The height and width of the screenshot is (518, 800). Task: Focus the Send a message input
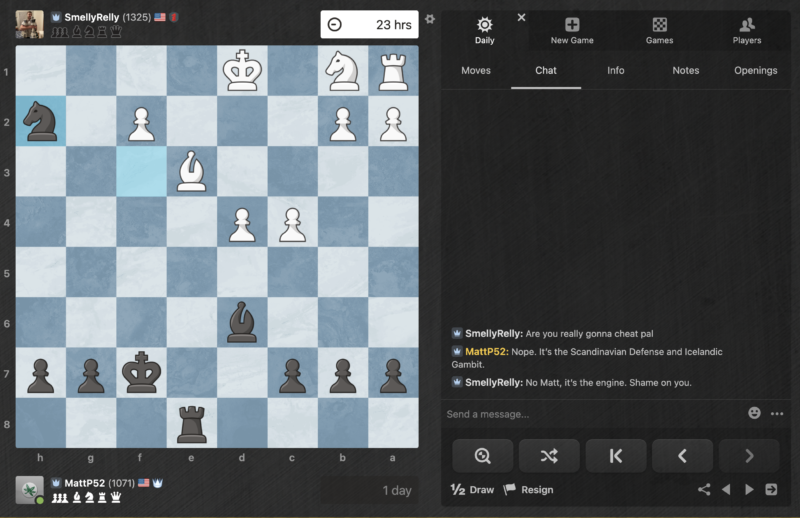click(592, 414)
